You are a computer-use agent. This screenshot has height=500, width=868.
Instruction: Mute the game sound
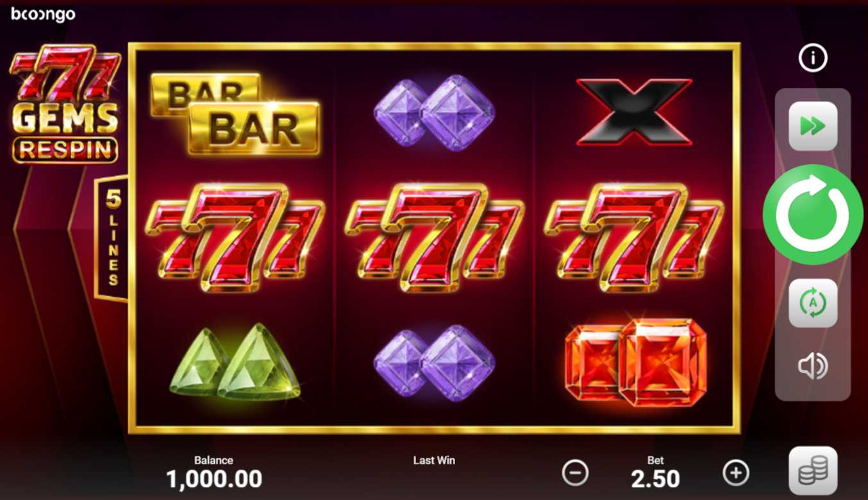coord(813,366)
